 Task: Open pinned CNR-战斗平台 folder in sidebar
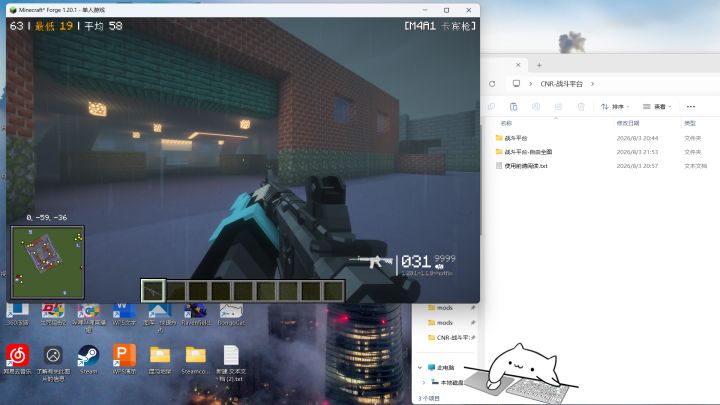(x=451, y=338)
